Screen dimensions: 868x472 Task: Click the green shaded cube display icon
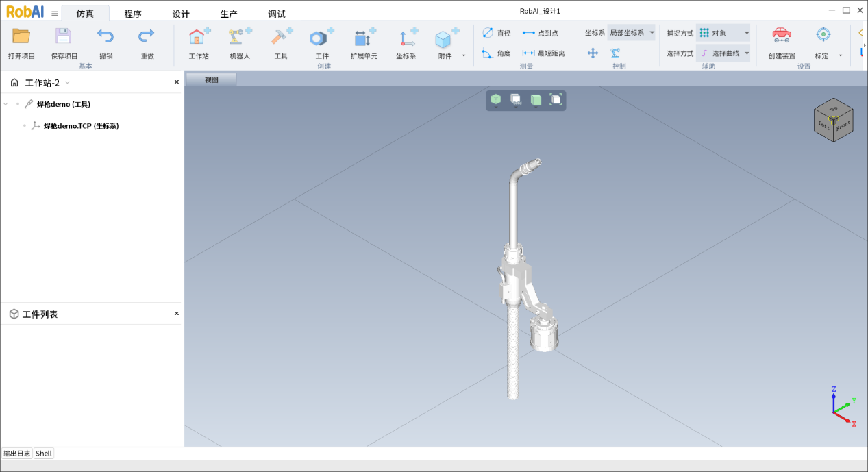(536, 100)
